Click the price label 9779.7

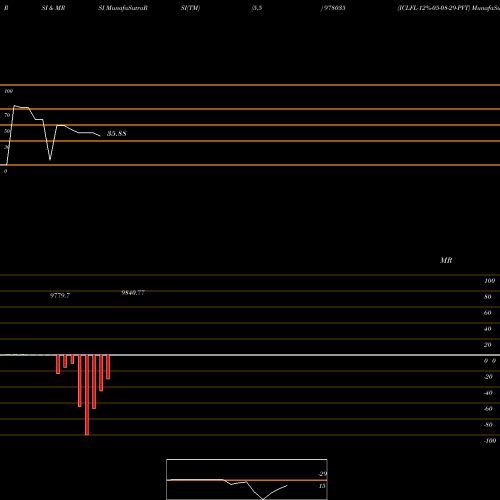pos(60,295)
